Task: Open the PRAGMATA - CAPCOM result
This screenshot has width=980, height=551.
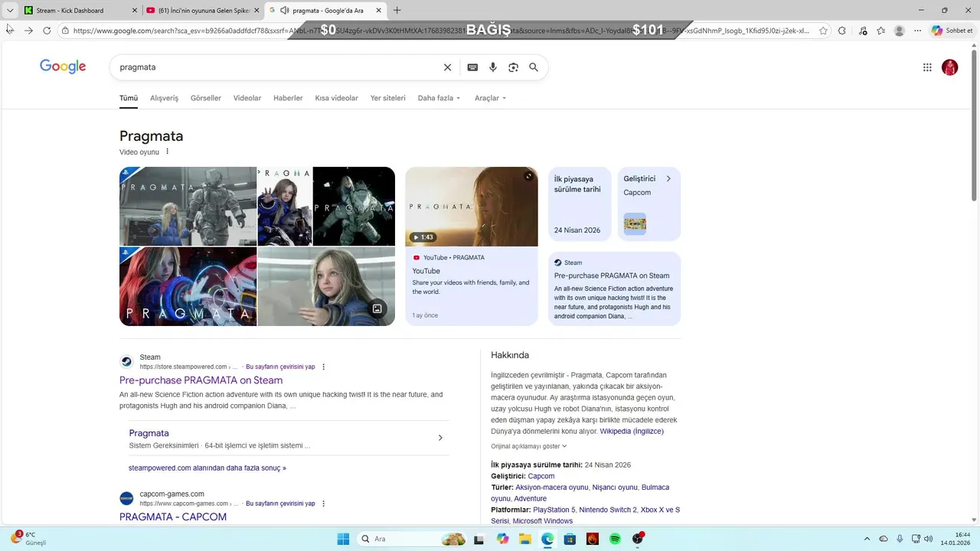Action: [x=173, y=517]
